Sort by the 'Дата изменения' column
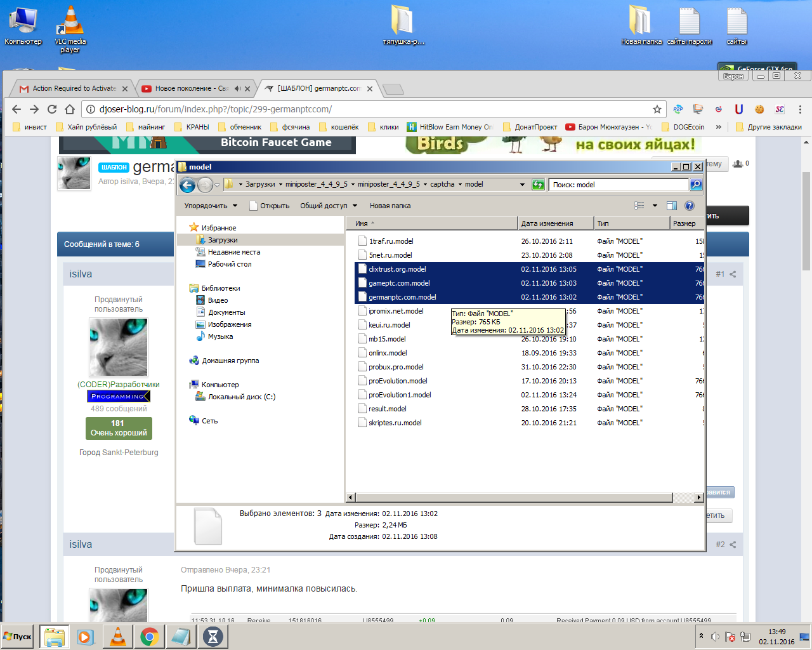Screen dimensions: 812x650 tap(556, 223)
